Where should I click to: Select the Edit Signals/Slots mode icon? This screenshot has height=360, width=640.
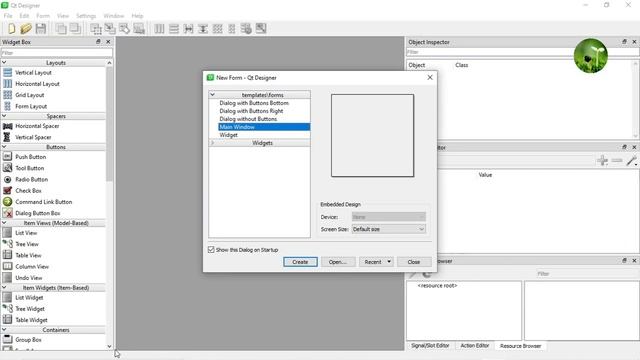click(110, 29)
